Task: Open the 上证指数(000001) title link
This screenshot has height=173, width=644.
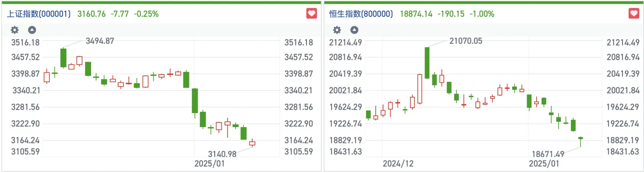Action: [x=39, y=14]
